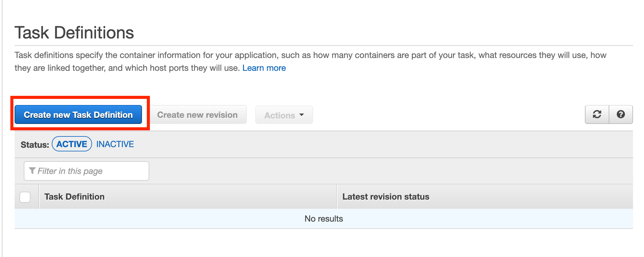Click the Create new revision button
This screenshot has width=644, height=257.
197,115
